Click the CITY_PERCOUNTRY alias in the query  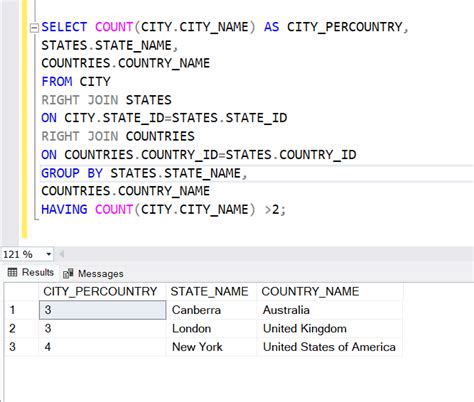point(345,27)
